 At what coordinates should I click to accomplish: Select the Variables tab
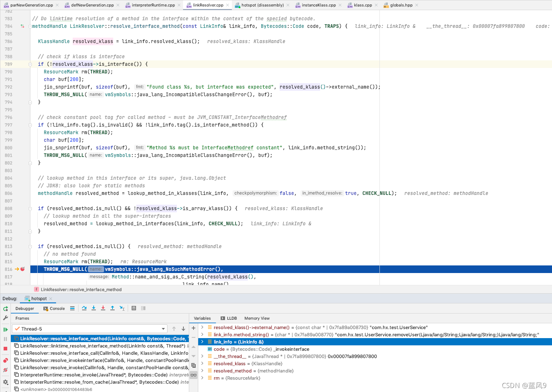(202, 318)
